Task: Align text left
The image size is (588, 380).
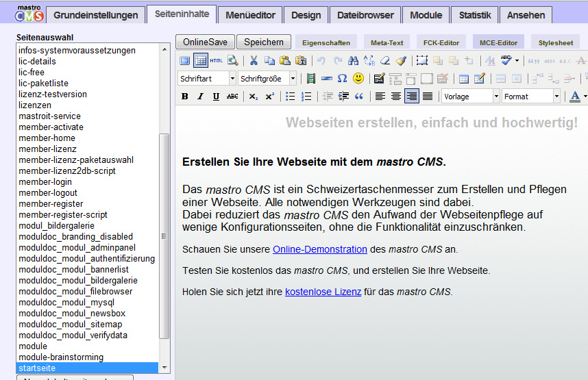Action: click(380, 97)
